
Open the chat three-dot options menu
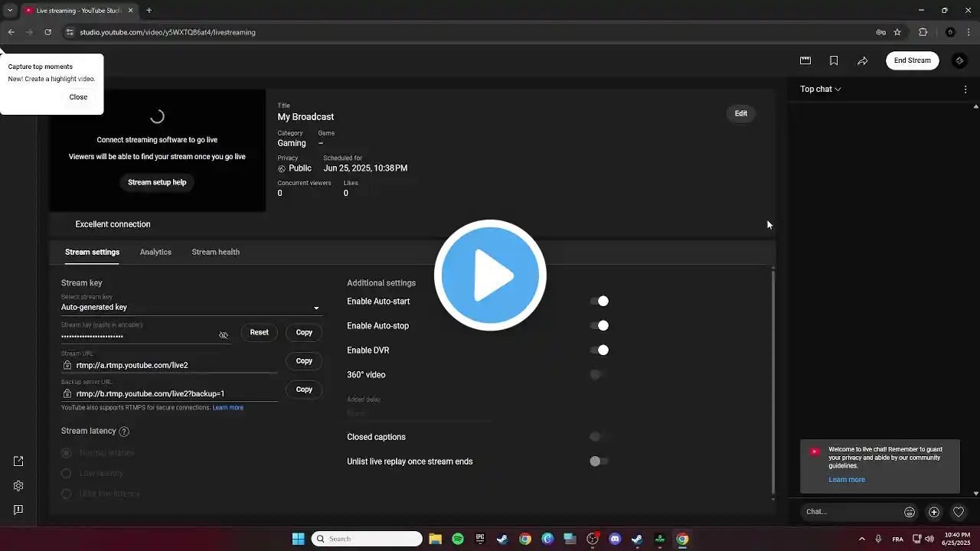click(965, 90)
